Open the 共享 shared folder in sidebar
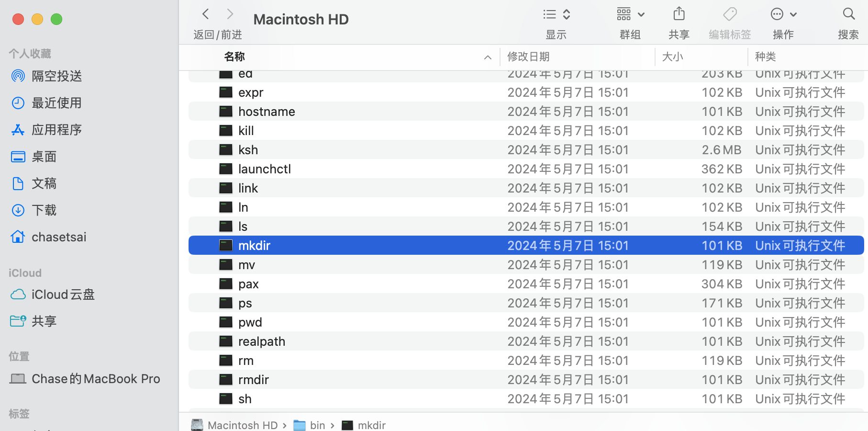 click(x=34, y=321)
